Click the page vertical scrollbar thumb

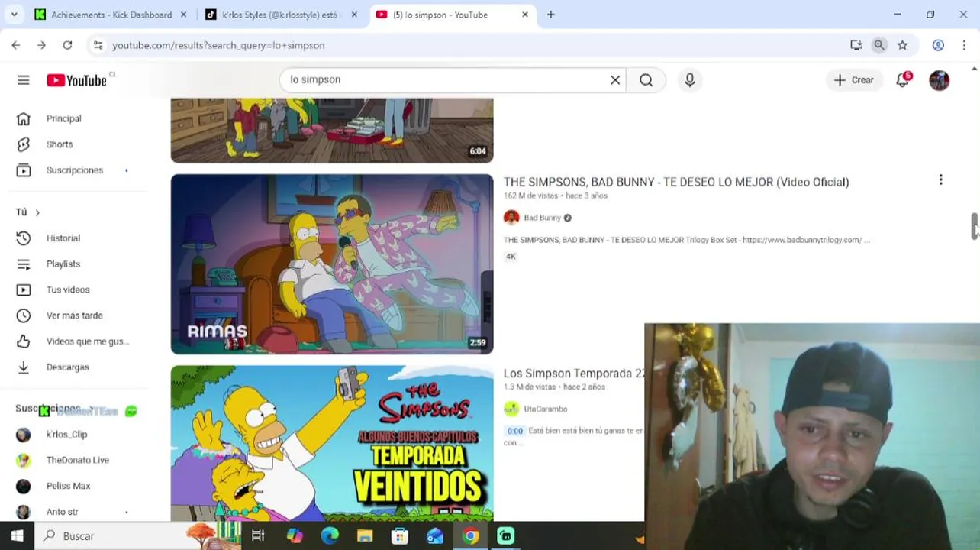[975, 226]
